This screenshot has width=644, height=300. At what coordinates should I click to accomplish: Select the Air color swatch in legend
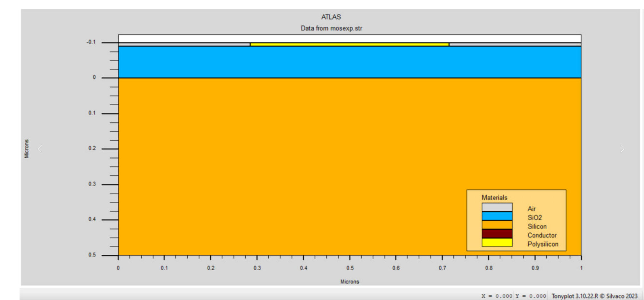(496, 207)
